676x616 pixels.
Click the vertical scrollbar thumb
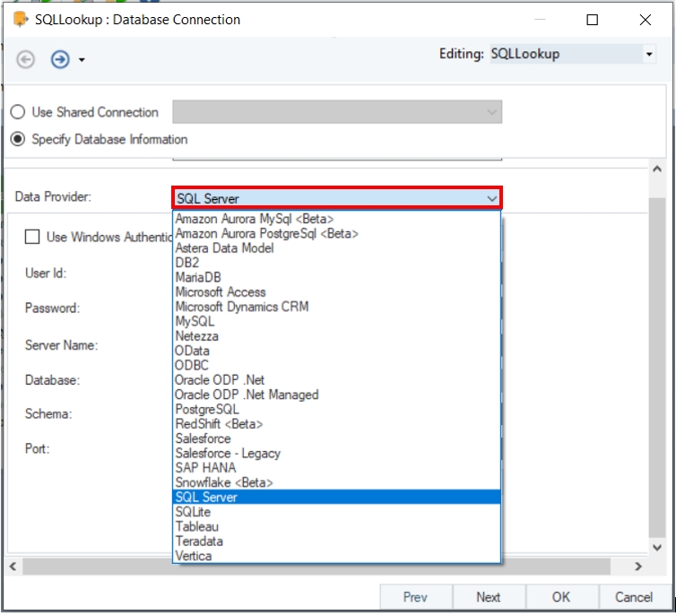coord(657,368)
